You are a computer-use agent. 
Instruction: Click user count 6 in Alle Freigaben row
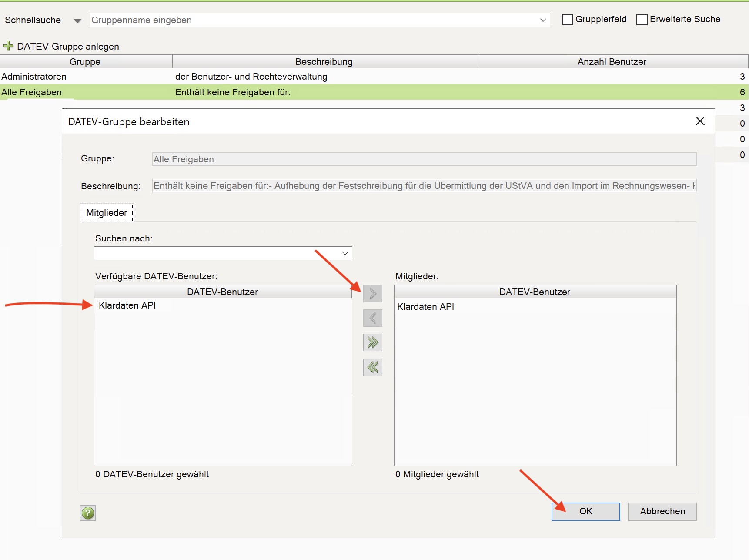pyautogui.click(x=742, y=92)
